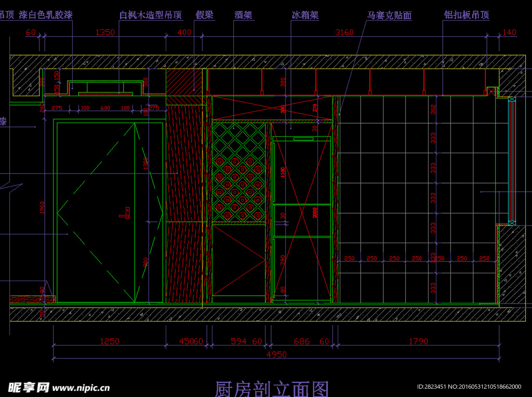Screen dimensions: 532x397
Task: Select the overall 4950 dimension value
Action: coord(276,354)
